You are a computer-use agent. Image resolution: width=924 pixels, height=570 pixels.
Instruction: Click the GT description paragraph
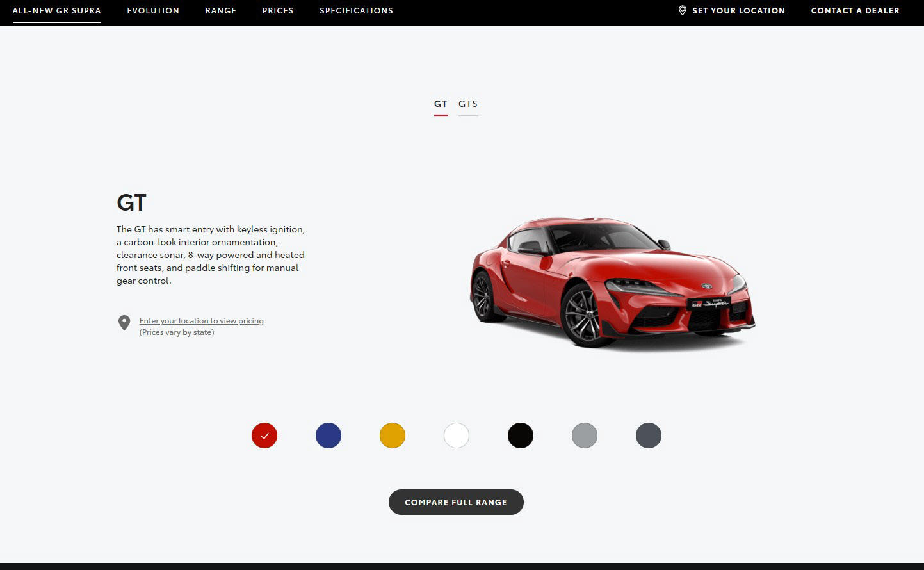point(211,255)
